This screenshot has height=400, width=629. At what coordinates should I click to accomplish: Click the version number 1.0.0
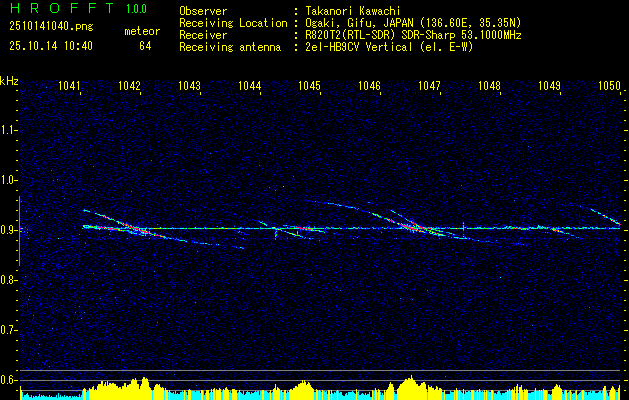(136, 9)
